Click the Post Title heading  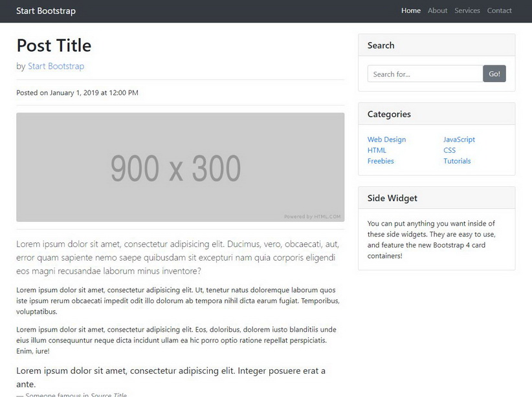click(54, 45)
